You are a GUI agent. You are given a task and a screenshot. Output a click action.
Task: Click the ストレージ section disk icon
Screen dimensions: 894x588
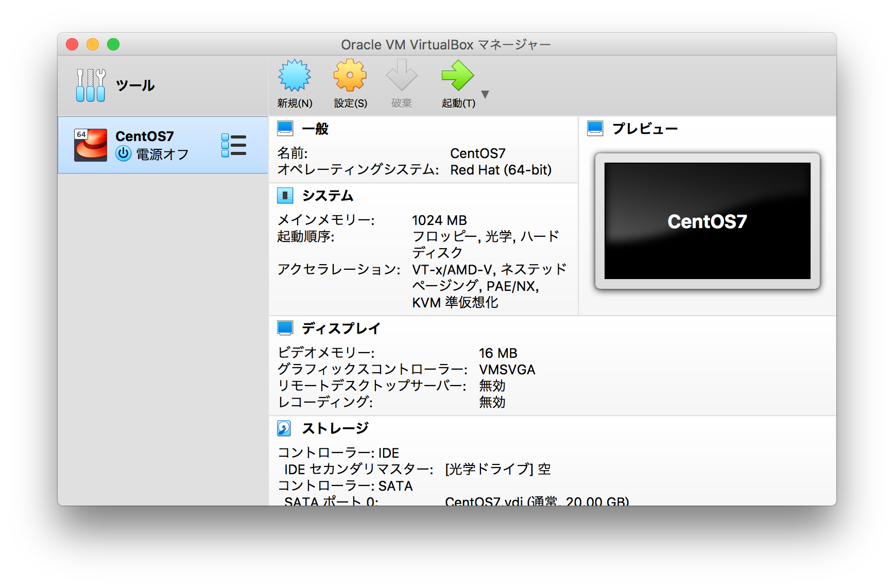coord(285,427)
